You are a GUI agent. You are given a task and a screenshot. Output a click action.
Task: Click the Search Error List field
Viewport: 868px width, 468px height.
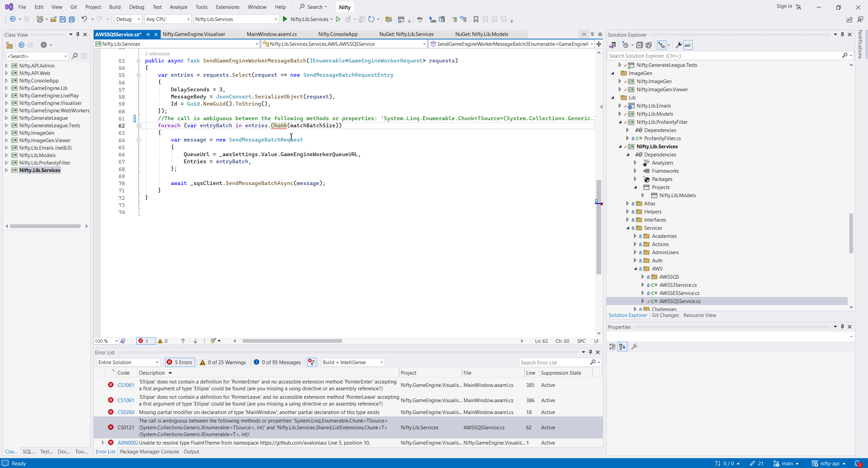pyautogui.click(x=554, y=362)
